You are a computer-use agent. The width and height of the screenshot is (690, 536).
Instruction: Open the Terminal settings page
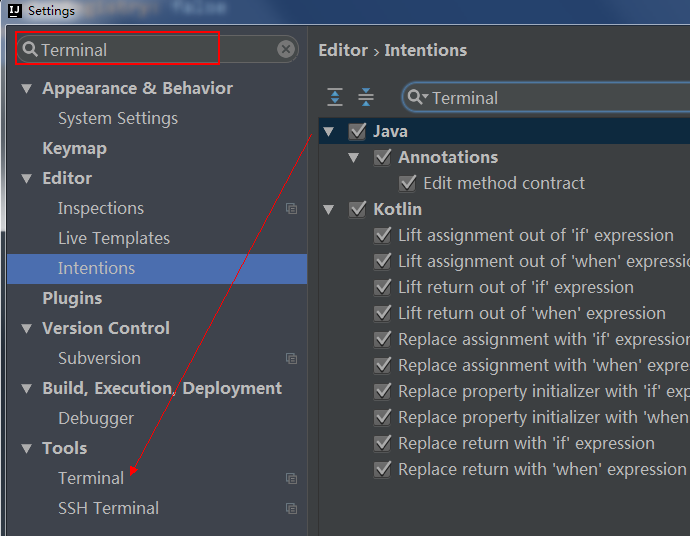[x=91, y=478]
